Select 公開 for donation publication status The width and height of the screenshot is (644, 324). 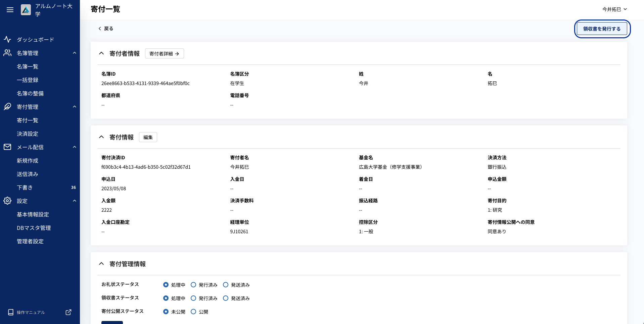pyautogui.click(x=193, y=312)
